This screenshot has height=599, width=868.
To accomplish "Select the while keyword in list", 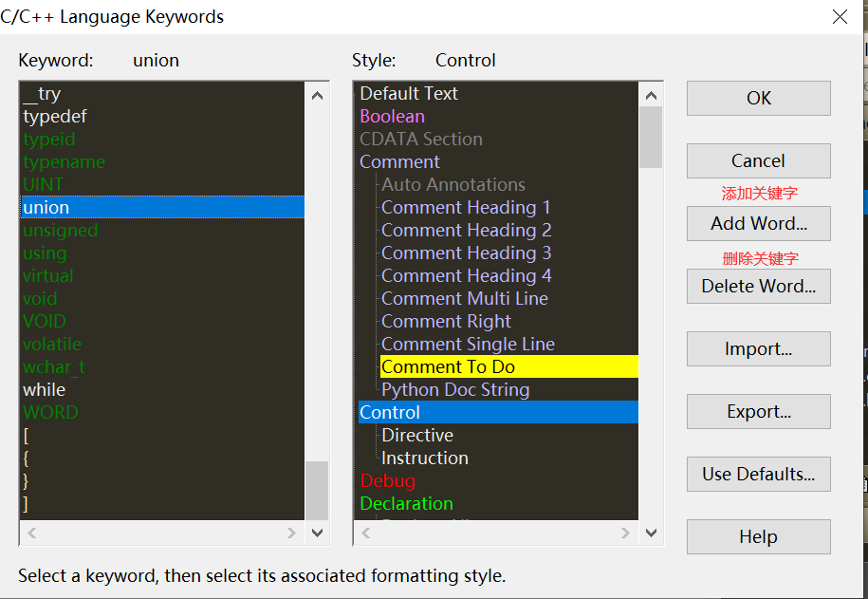I will click(x=45, y=390).
